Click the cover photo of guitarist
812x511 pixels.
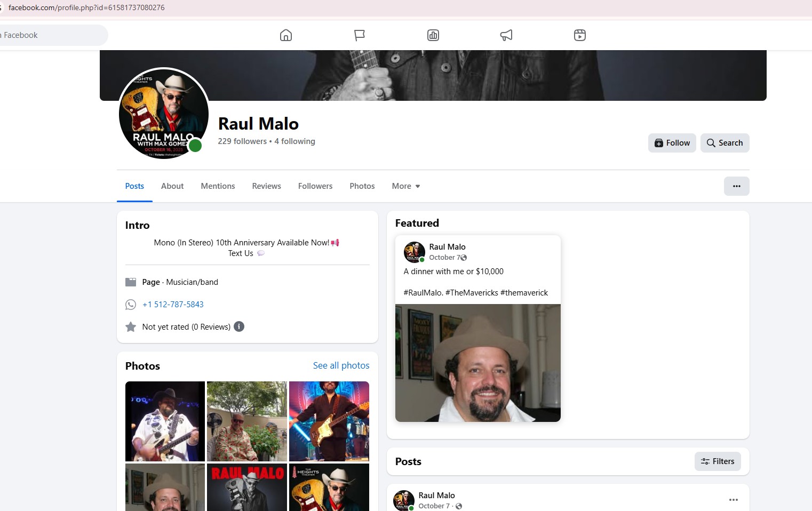coord(433,75)
